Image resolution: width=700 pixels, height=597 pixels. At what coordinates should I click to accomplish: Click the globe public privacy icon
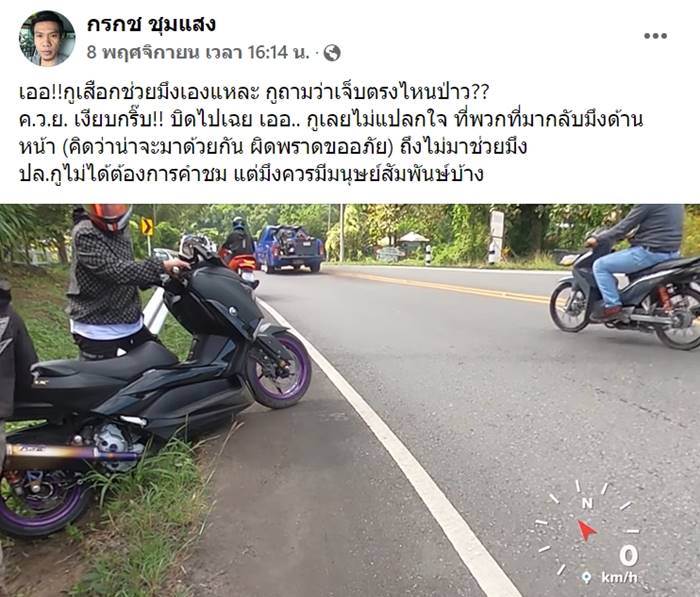click(332, 53)
